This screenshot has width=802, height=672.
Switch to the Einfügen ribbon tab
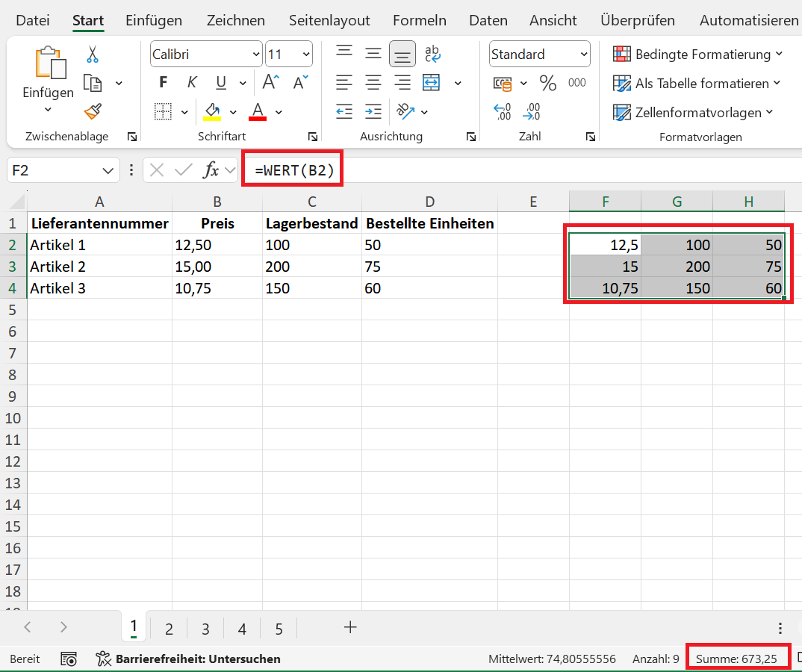pyautogui.click(x=153, y=20)
